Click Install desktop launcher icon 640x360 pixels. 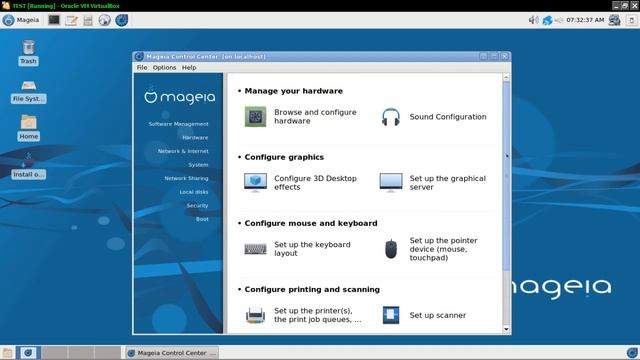pyautogui.click(x=28, y=160)
